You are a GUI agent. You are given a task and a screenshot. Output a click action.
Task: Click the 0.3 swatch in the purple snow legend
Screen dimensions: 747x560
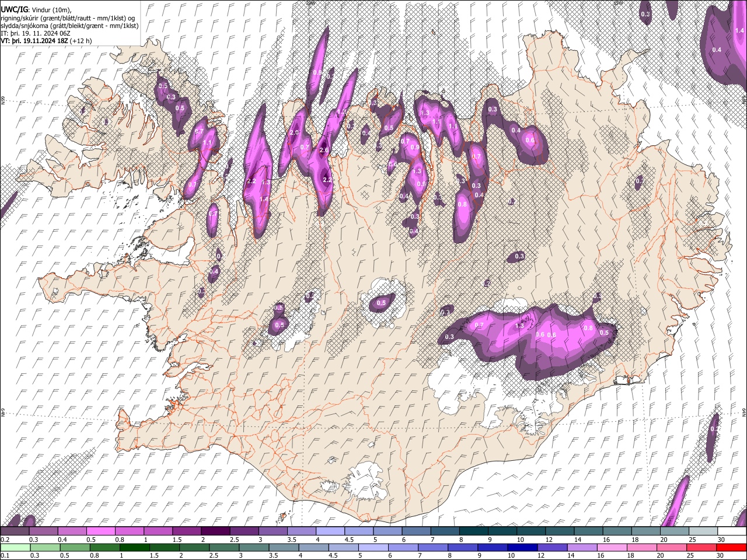(x=43, y=531)
